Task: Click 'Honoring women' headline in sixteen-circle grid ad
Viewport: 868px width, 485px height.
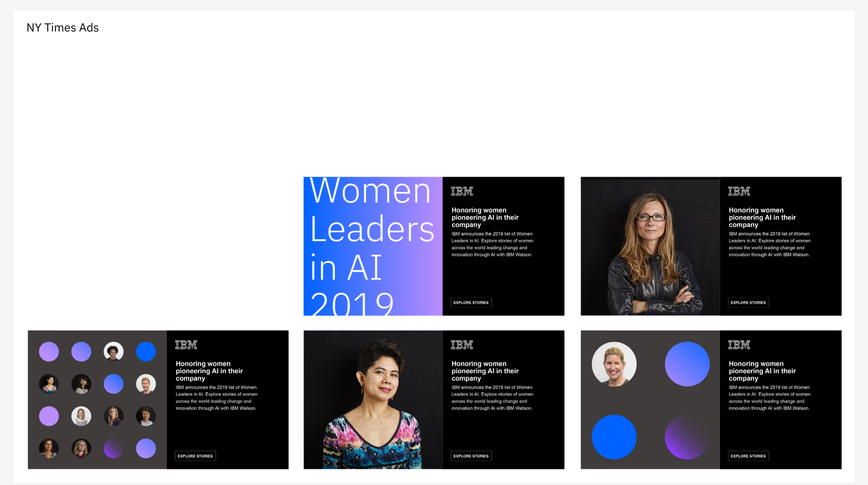Action: pyautogui.click(x=209, y=371)
